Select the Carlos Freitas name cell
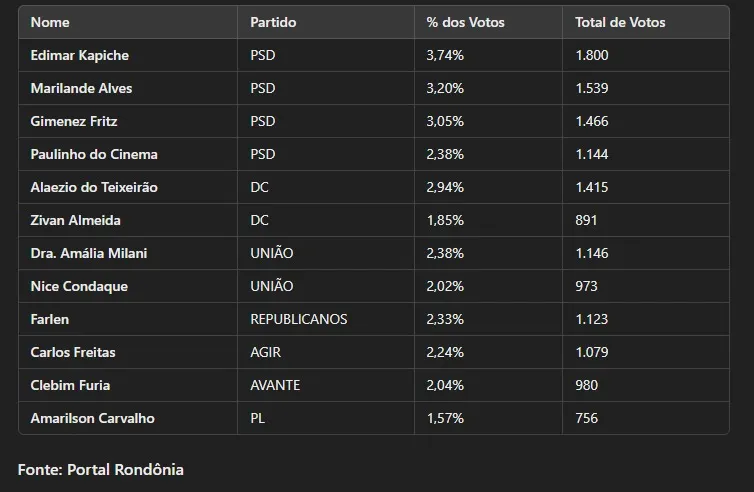754x492 pixels. coord(74,352)
